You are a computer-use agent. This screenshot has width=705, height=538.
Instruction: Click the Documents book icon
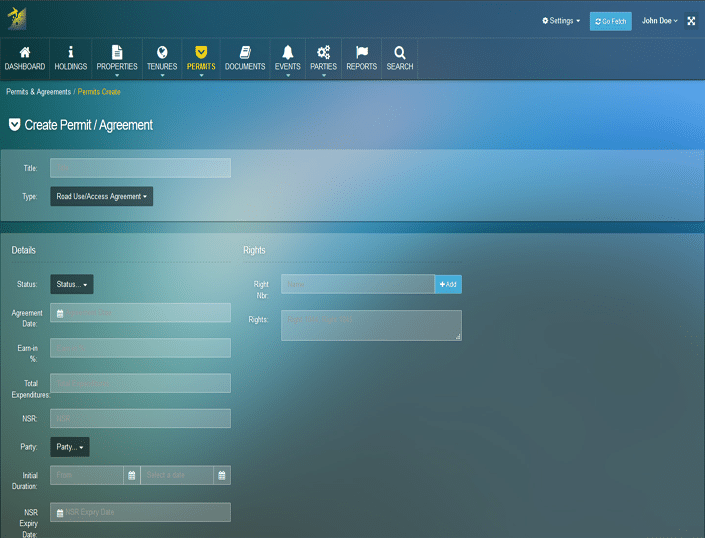(x=245, y=52)
